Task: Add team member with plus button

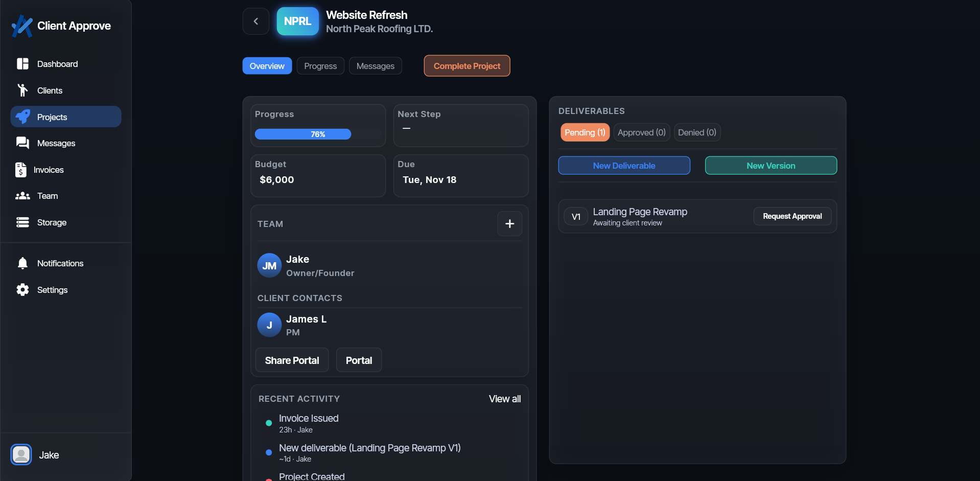Action: tap(509, 224)
